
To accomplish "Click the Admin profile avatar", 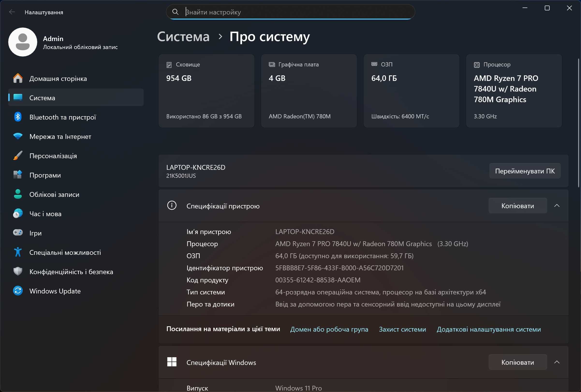I will [x=23, y=42].
